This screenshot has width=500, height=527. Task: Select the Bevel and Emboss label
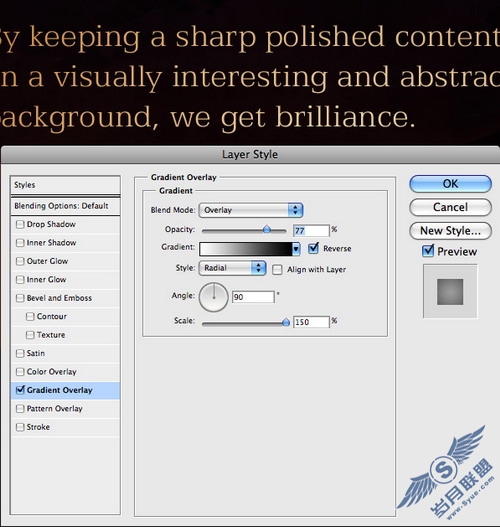pyautogui.click(x=59, y=298)
